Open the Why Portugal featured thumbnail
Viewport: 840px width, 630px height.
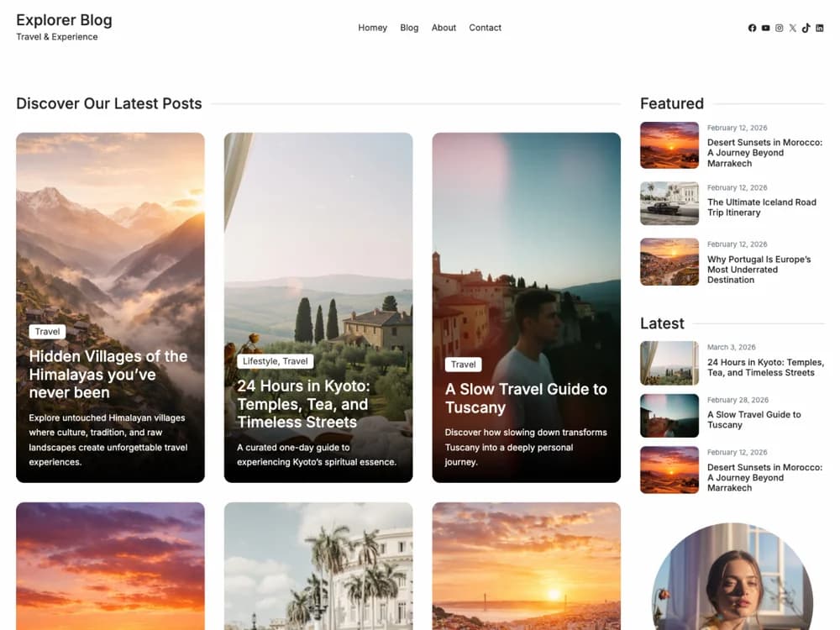669,261
